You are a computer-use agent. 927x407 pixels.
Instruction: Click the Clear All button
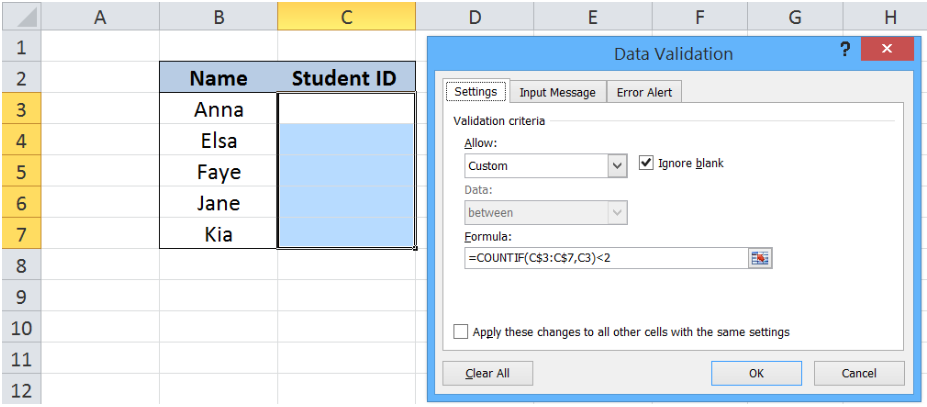tap(488, 373)
